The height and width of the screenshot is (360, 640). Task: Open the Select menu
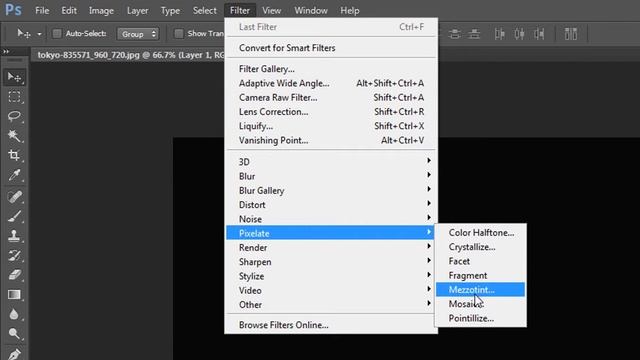204,11
